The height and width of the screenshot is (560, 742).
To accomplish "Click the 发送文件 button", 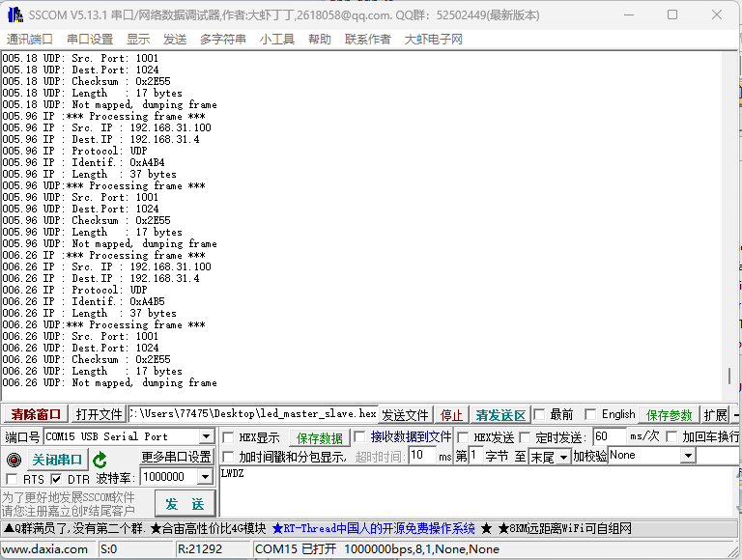I will pos(405,415).
